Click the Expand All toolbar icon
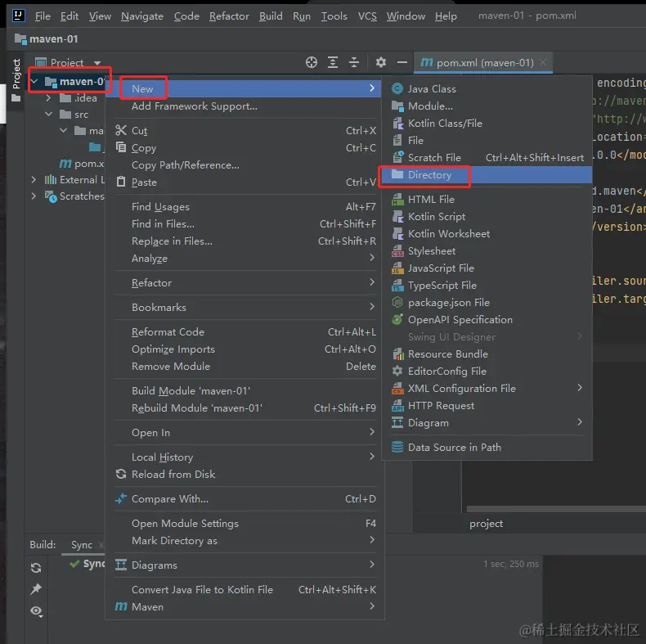 [x=333, y=62]
